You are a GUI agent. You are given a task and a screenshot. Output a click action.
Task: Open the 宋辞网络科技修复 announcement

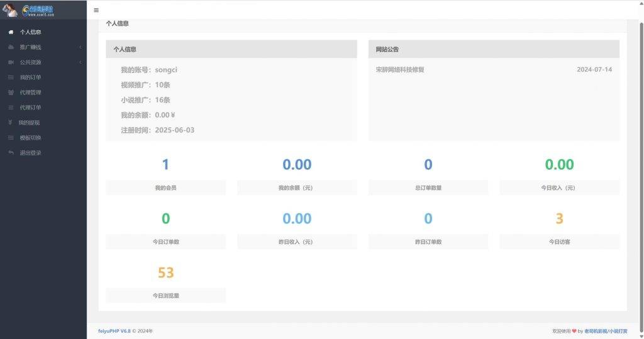tap(400, 70)
